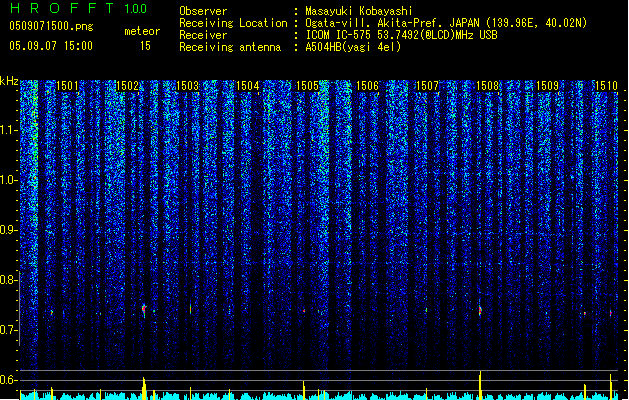Click the meteor count value 15
This screenshot has height=400, width=629.
[145, 46]
